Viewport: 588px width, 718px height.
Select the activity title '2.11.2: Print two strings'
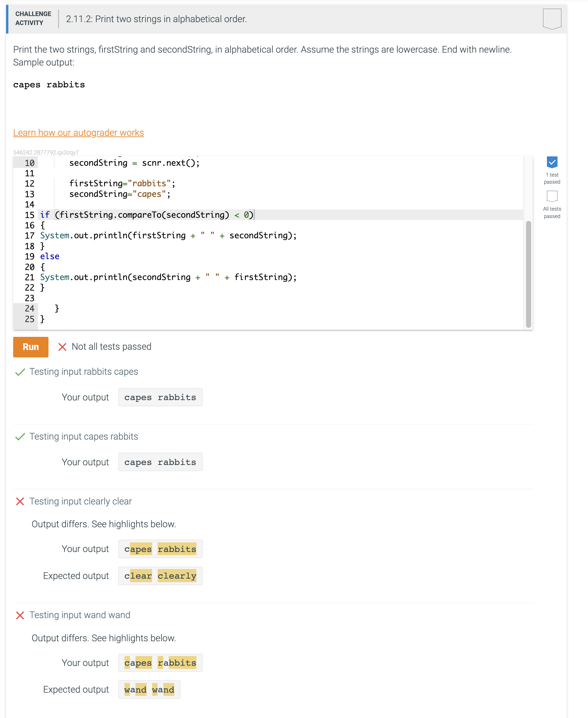pos(156,19)
